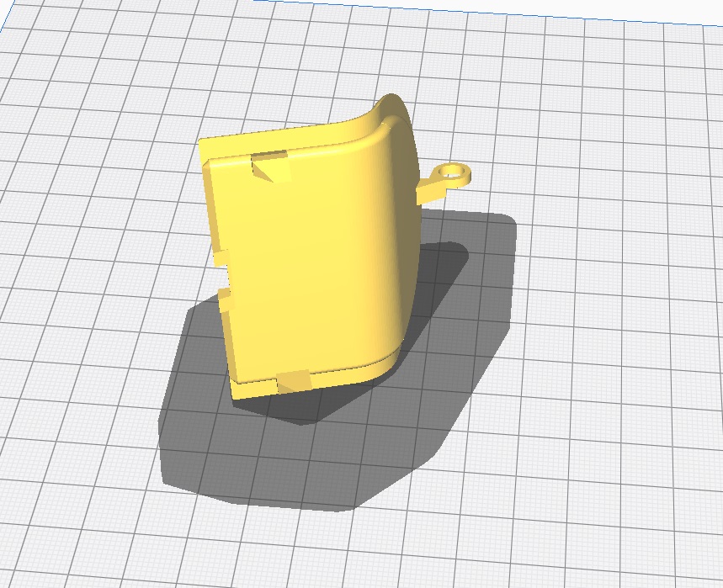Click inside the hole of the ring loop

(454, 172)
